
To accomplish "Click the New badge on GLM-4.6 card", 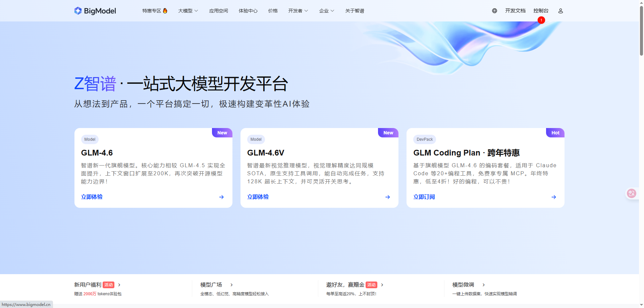I will click(x=222, y=133).
